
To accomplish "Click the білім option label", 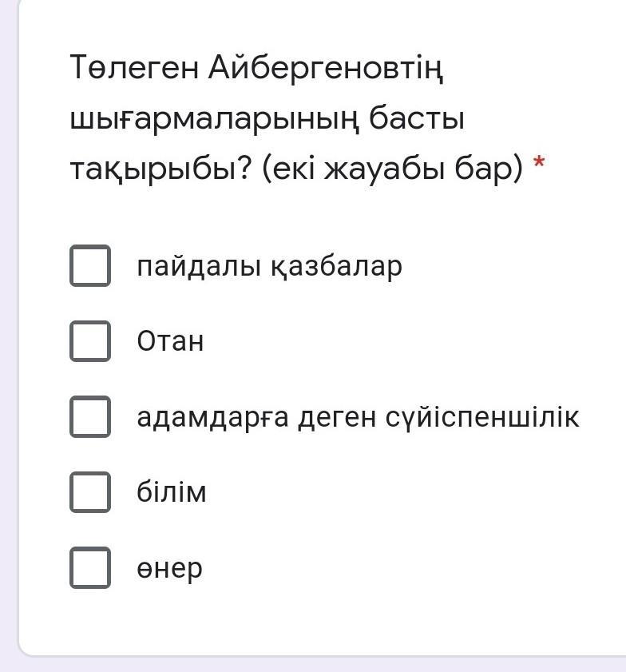I will coord(172,492).
